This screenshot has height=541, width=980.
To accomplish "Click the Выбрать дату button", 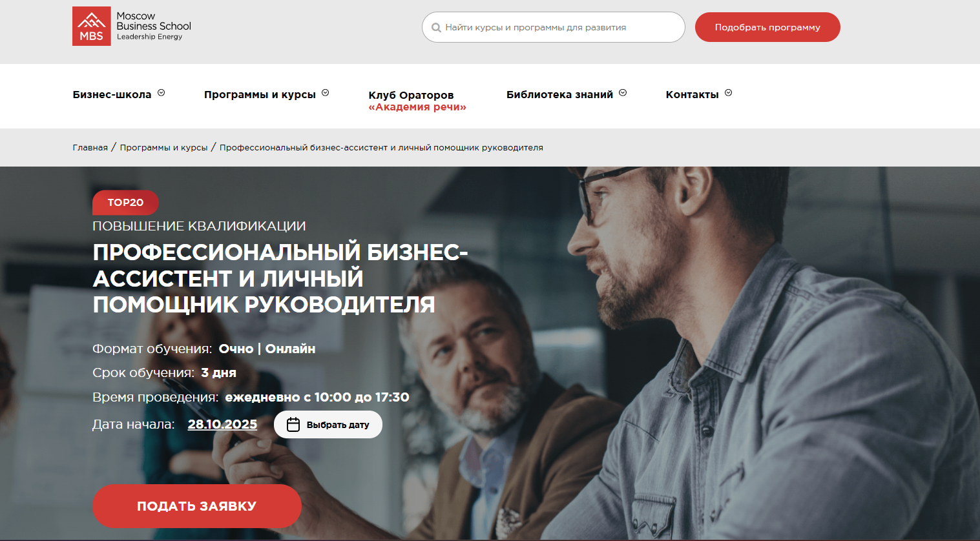I will tap(328, 425).
